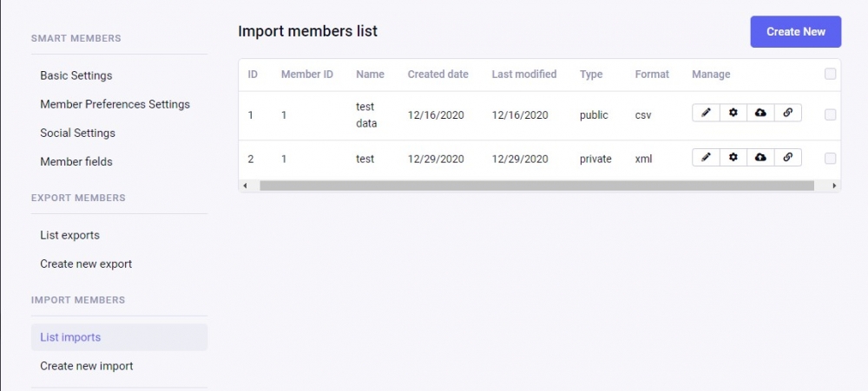Click the link icon for test data row
Image resolution: width=868 pixels, height=391 pixels.
click(788, 113)
